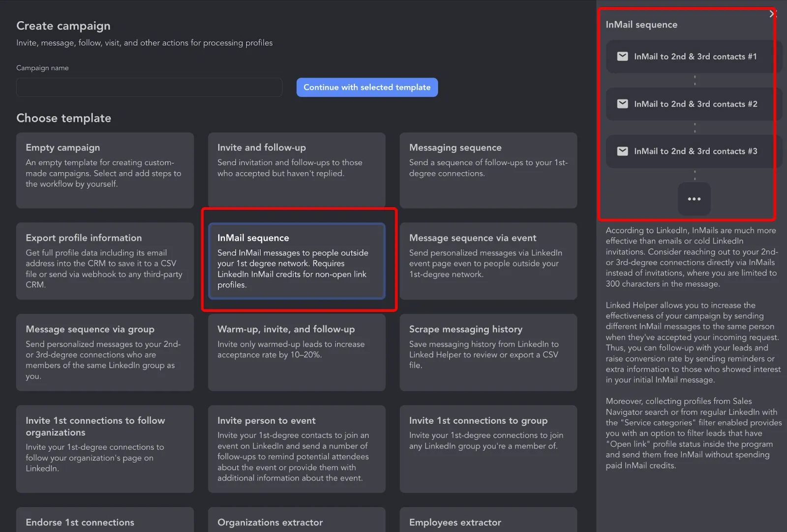Open step InMail to 2nd & 3rd contacts #3
The width and height of the screenshot is (787, 532).
point(694,151)
